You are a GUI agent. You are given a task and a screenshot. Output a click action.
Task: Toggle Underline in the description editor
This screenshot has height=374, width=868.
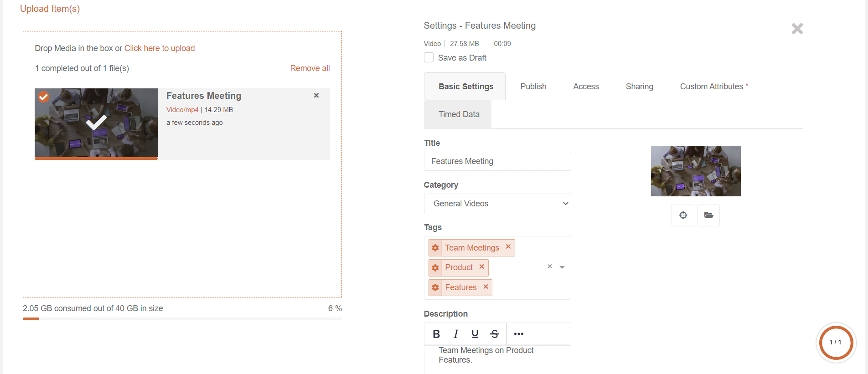475,334
